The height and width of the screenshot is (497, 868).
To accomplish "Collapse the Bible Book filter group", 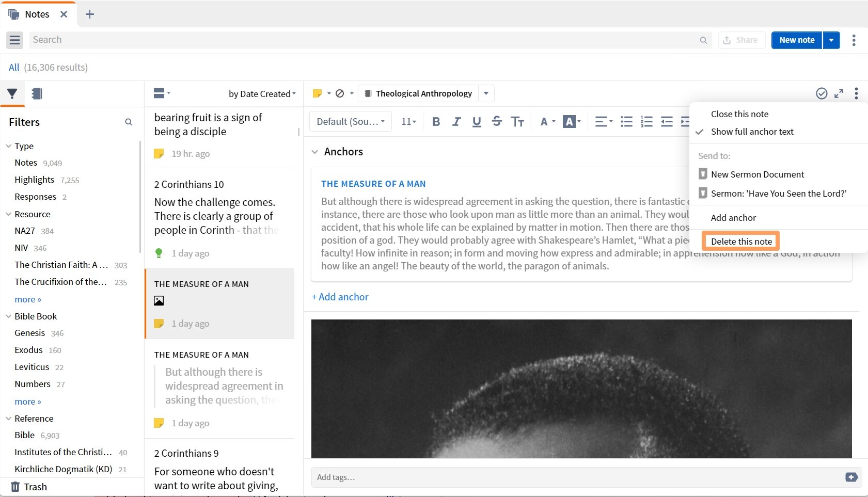I will (8, 316).
